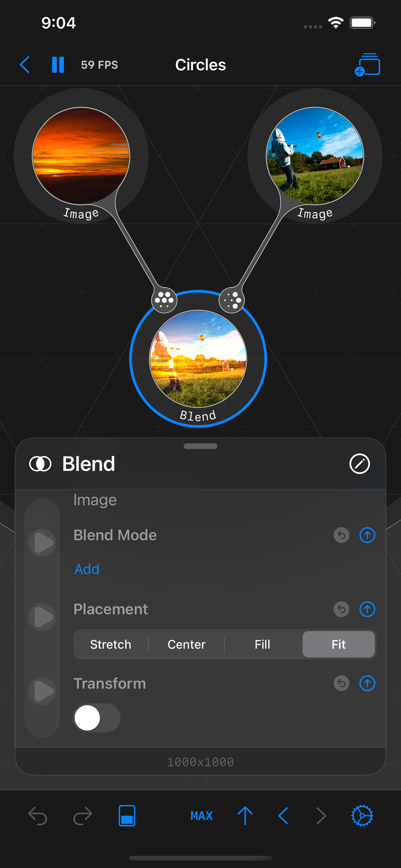This screenshot has height=868, width=401.
Task: Toggle the Transform switch
Action: (x=97, y=718)
